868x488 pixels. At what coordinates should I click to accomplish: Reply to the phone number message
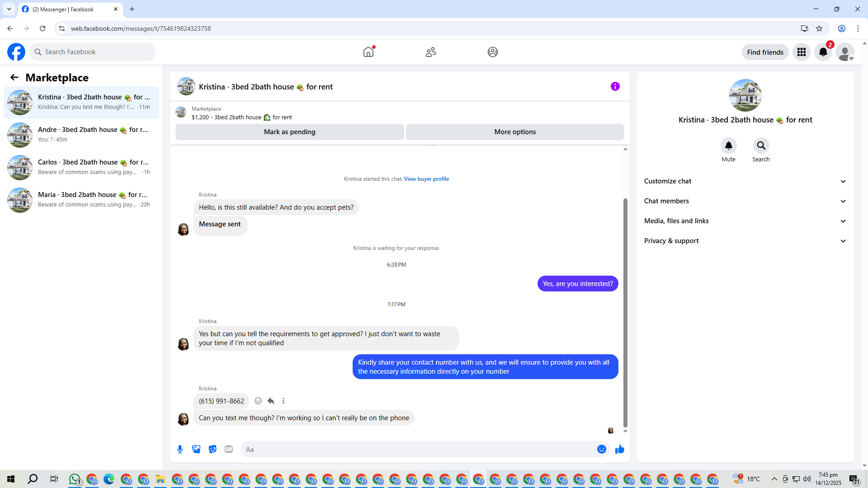click(x=271, y=401)
